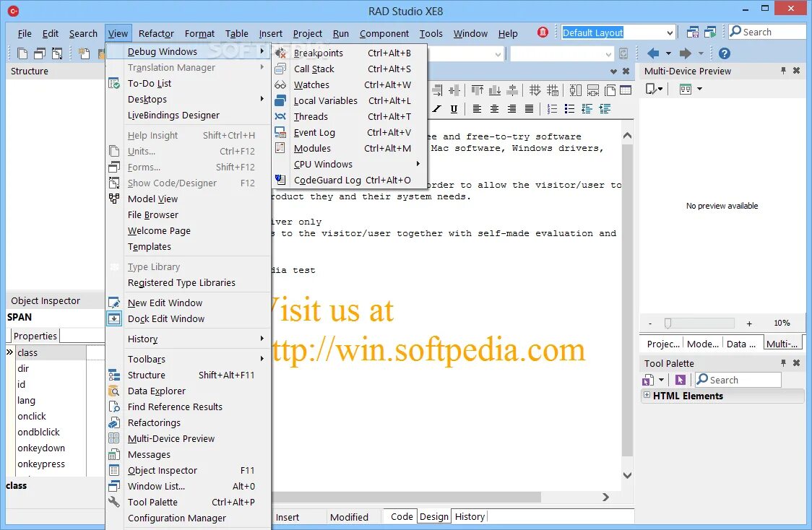
Task: Open the Component menu
Action: coord(384,34)
